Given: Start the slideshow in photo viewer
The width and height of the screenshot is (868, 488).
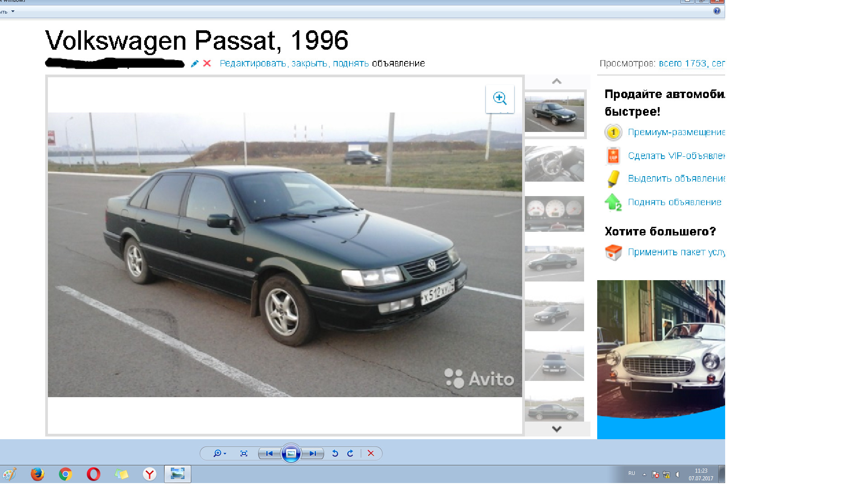Looking at the screenshot, I should click(x=291, y=453).
